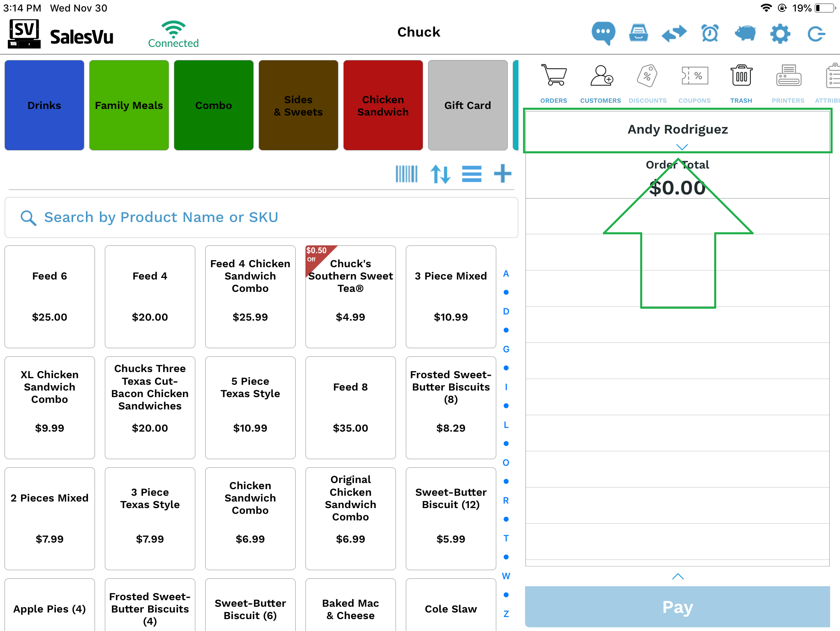
Task: Select the Gift Card category
Action: (x=468, y=105)
